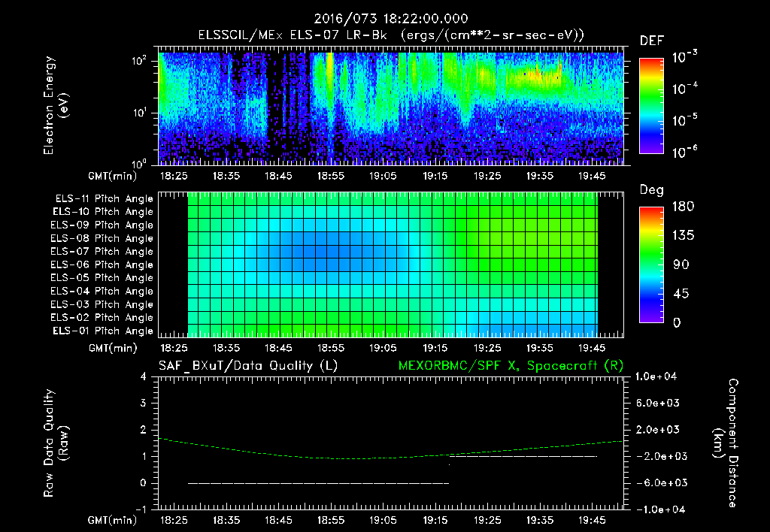This screenshot has height=532, width=770.
Task: Click the 10^0 energy tick label
Action: pyautogui.click(x=139, y=164)
